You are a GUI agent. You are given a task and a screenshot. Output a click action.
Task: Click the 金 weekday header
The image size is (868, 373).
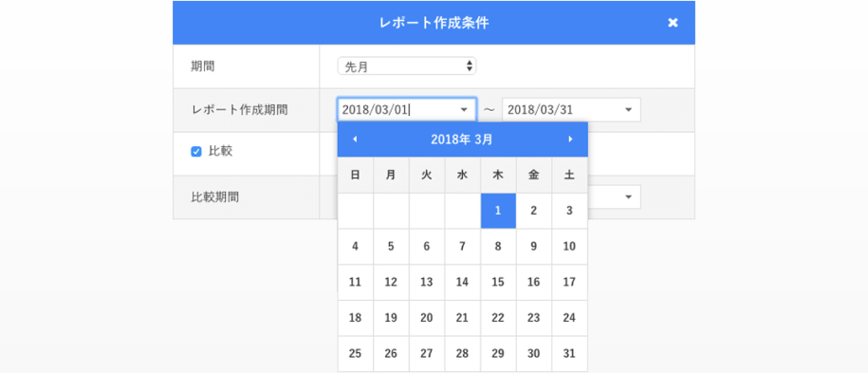[x=534, y=176]
